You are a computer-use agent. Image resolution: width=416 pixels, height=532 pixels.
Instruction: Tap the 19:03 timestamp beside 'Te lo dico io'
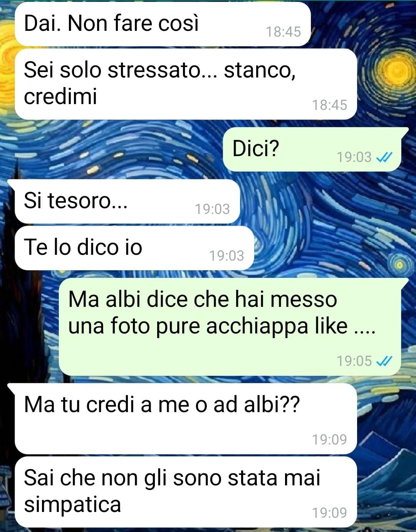click(226, 256)
